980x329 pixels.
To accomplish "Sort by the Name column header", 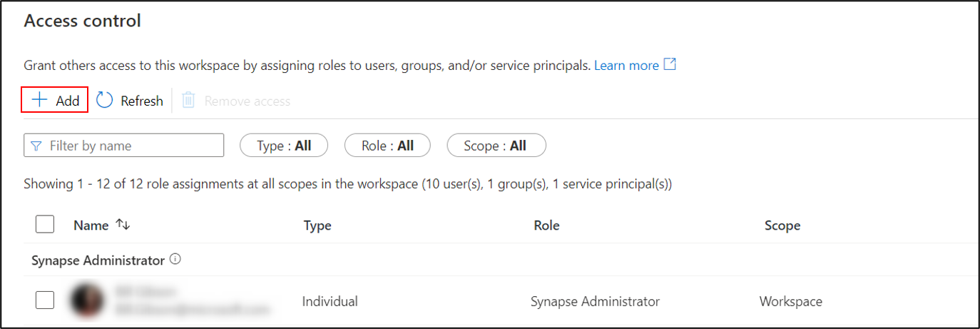I will point(91,226).
